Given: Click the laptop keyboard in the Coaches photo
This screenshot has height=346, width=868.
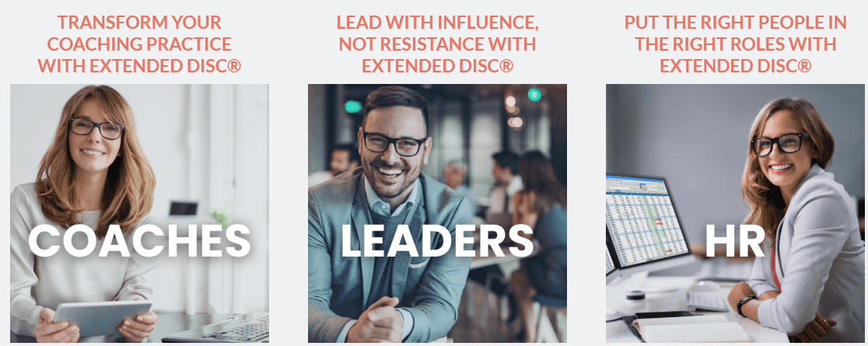Looking at the screenshot, I should (238, 330).
